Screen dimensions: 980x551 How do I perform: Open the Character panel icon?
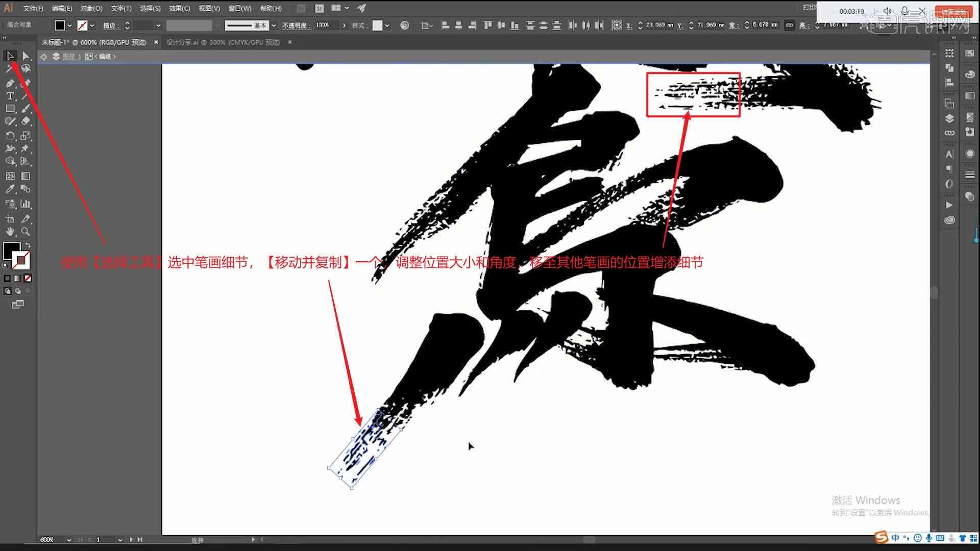[x=949, y=154]
